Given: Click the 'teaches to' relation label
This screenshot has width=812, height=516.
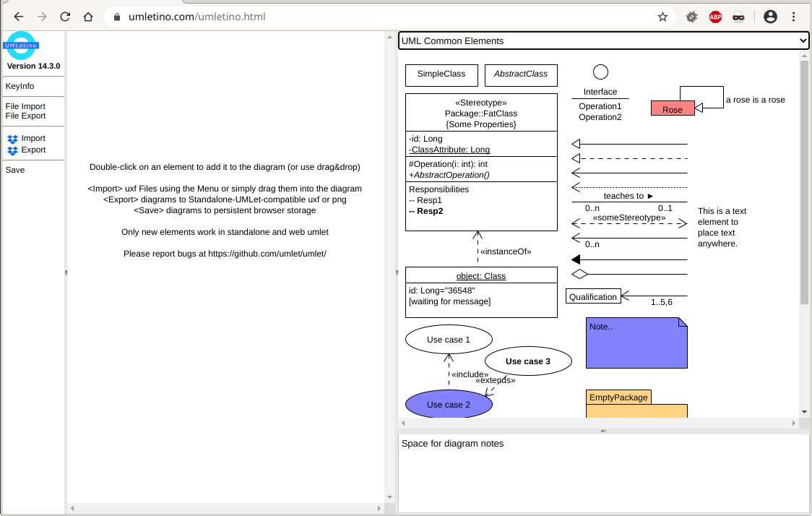Looking at the screenshot, I should (629, 196).
